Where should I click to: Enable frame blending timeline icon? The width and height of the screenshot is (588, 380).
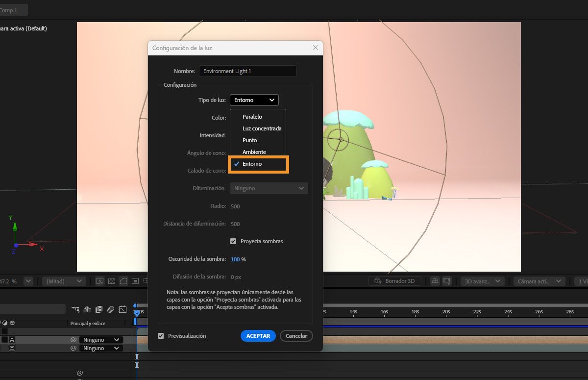99,309
